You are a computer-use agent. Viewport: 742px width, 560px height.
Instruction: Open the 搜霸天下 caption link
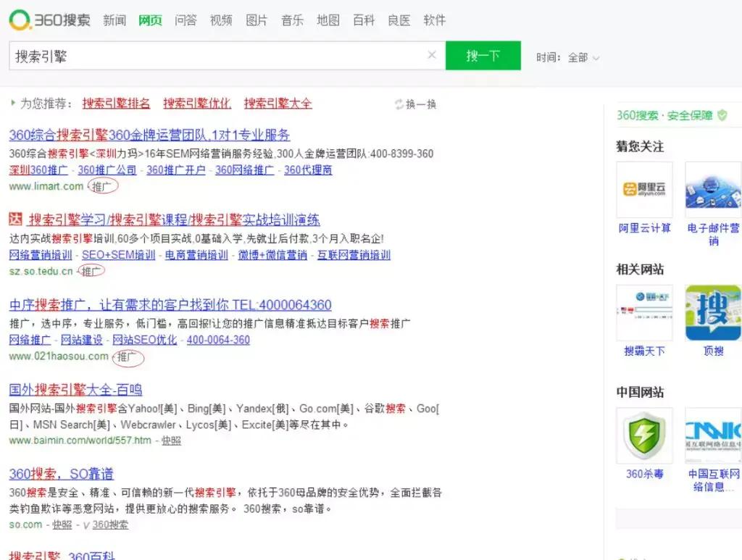coord(644,351)
